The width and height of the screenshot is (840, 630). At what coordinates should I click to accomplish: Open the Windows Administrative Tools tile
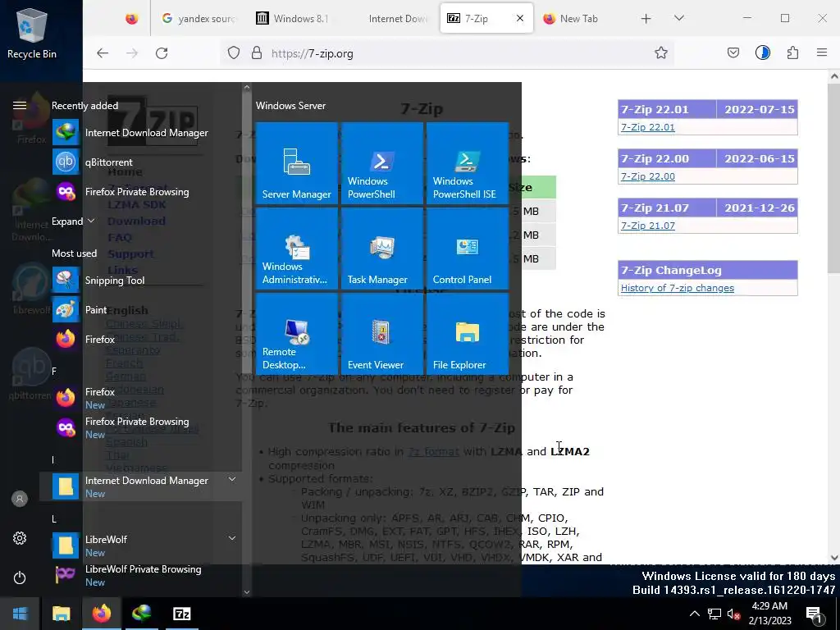point(296,249)
